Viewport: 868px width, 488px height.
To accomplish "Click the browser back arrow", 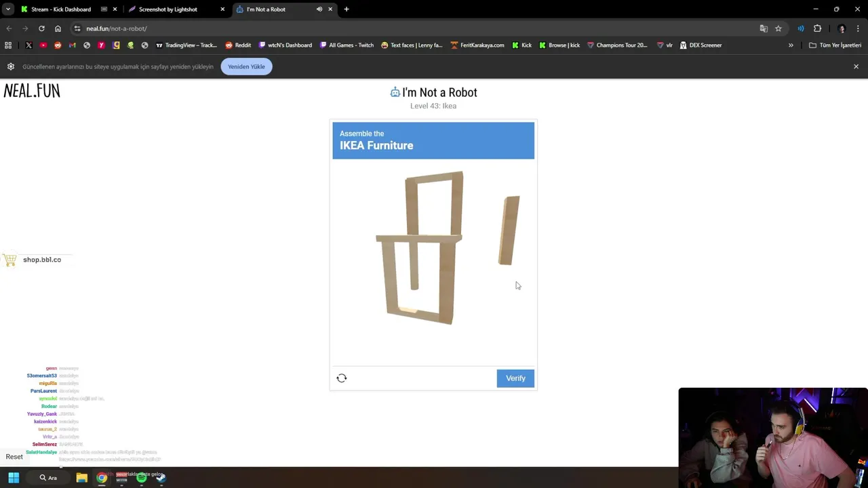I will (x=9, y=28).
